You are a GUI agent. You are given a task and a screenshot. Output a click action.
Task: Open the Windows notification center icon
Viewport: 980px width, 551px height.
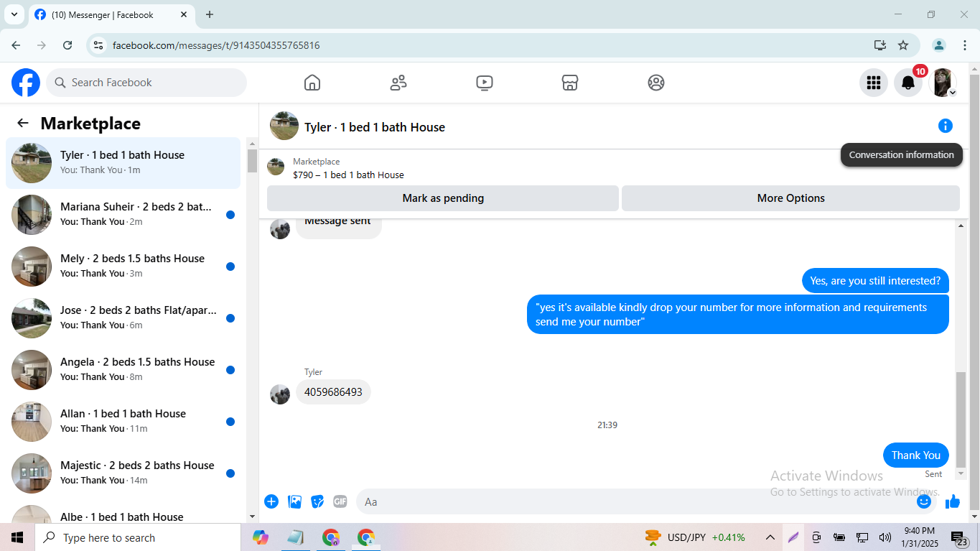click(x=960, y=537)
